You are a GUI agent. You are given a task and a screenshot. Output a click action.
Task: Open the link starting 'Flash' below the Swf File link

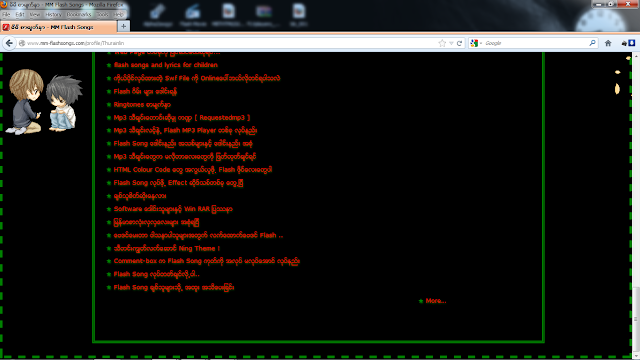[145, 91]
